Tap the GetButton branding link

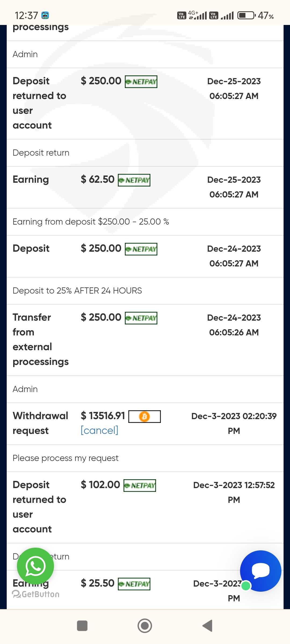(x=36, y=594)
